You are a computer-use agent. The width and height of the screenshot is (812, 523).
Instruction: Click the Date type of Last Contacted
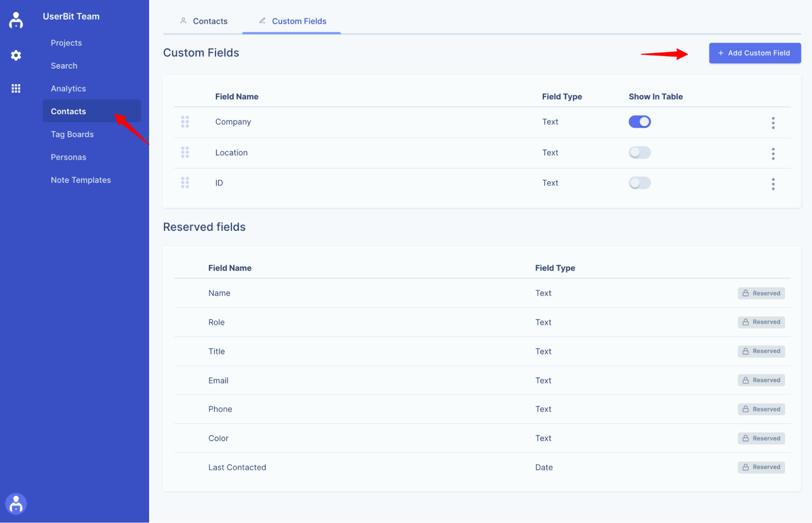[544, 467]
